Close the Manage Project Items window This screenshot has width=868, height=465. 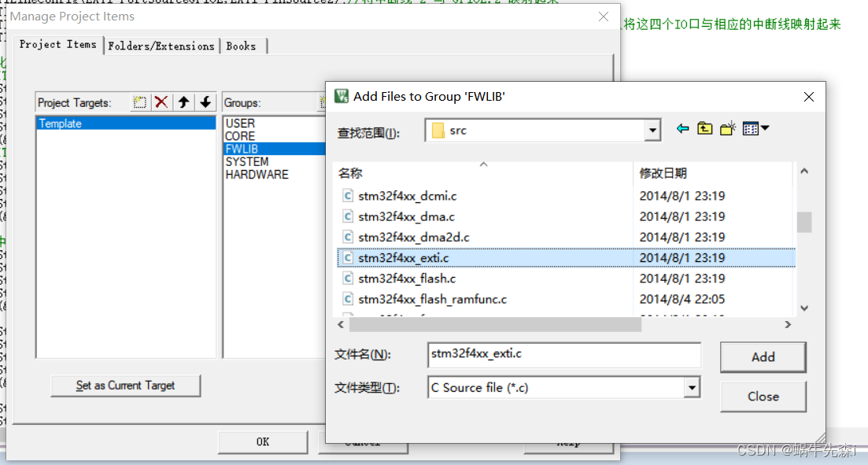pyautogui.click(x=604, y=17)
